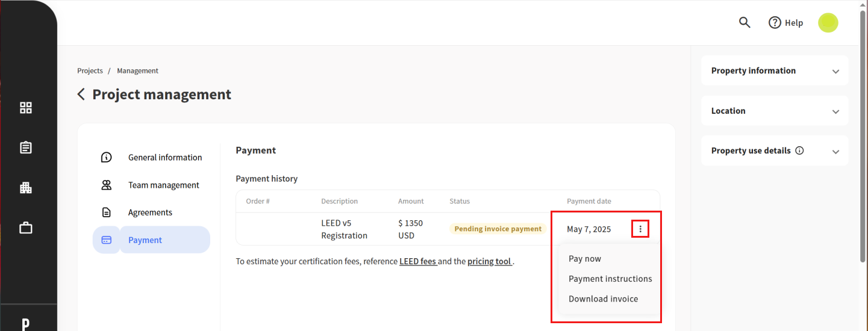Viewport: 868px width, 331px height.
Task: Click the LEED v5 Registration description
Action: tap(345, 229)
